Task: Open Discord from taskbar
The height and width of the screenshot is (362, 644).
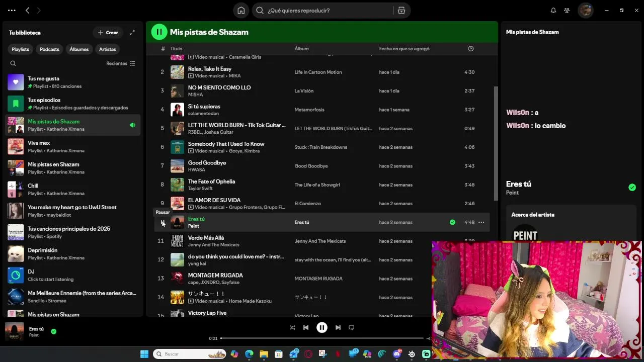Action: tap(397, 354)
